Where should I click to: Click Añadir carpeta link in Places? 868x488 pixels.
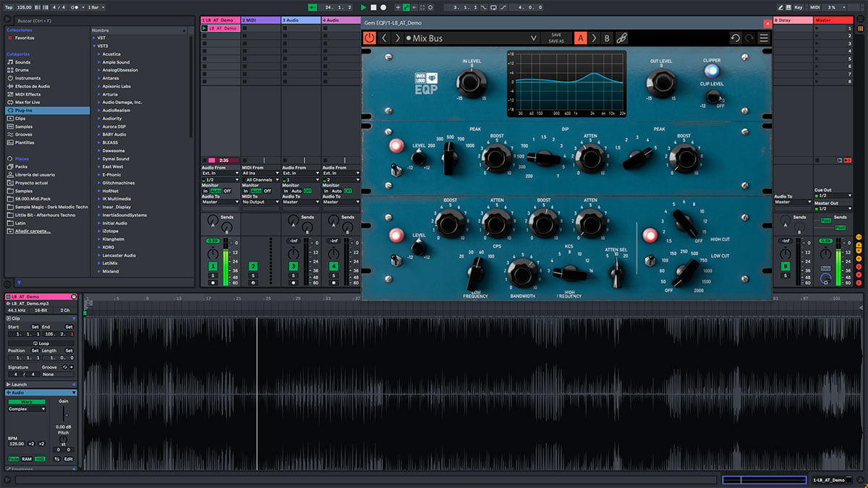34,231
